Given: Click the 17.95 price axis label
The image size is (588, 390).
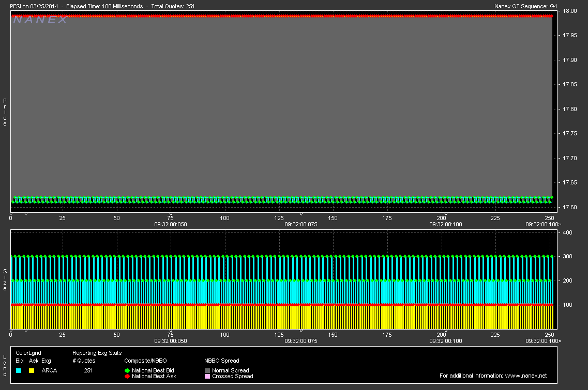Looking at the screenshot, I should coord(569,35).
